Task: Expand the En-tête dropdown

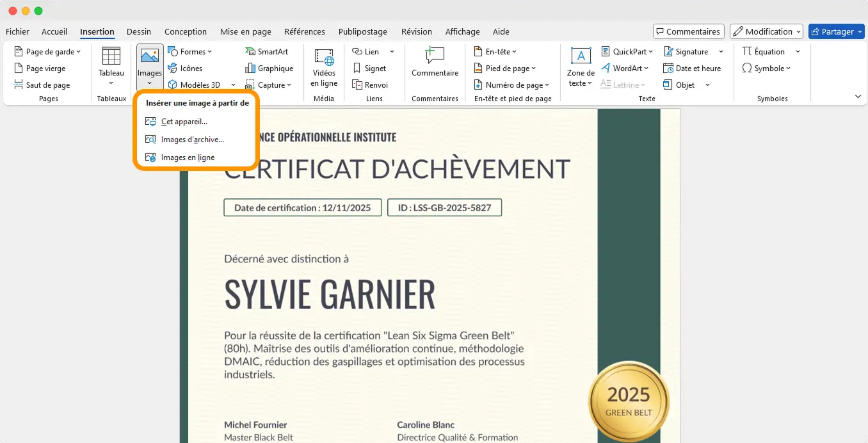Action: pyautogui.click(x=495, y=52)
